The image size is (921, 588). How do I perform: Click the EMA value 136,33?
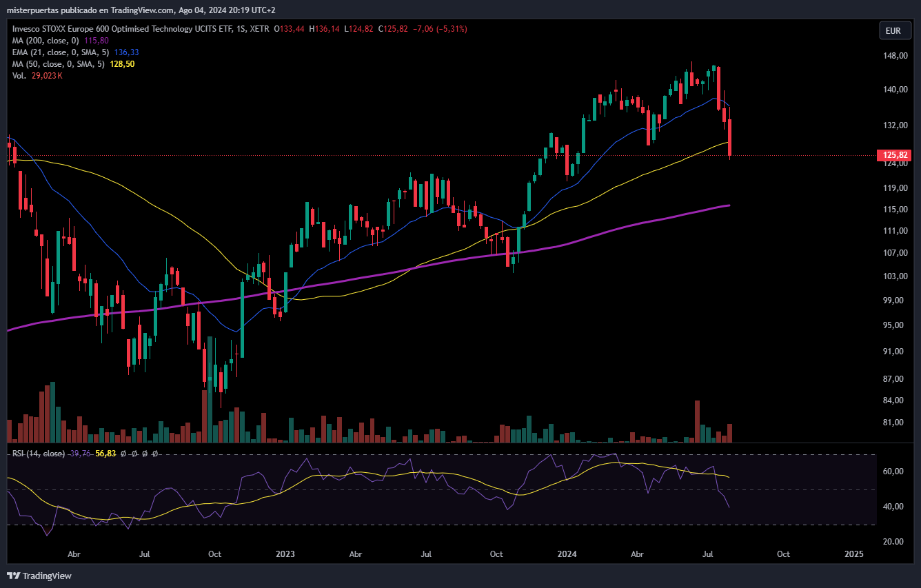point(127,52)
